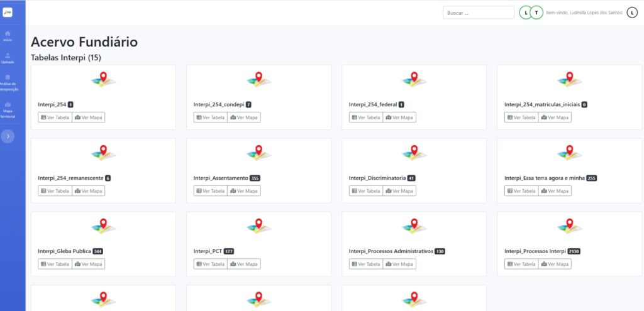The width and height of the screenshot is (644, 311).
Task: Click Ver Tabela for Interpi_254
Action: click(x=55, y=117)
